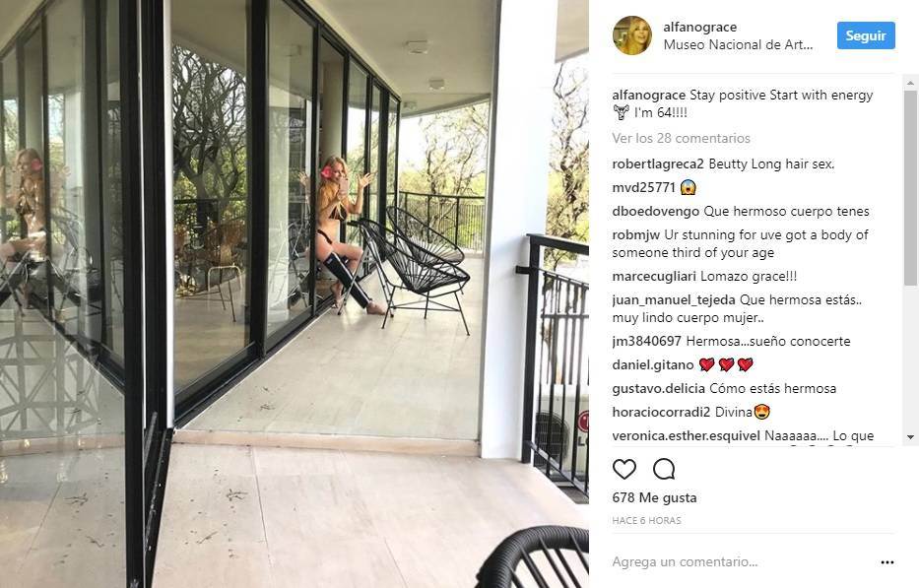Open alfanograce profile picture avatar

(x=631, y=35)
